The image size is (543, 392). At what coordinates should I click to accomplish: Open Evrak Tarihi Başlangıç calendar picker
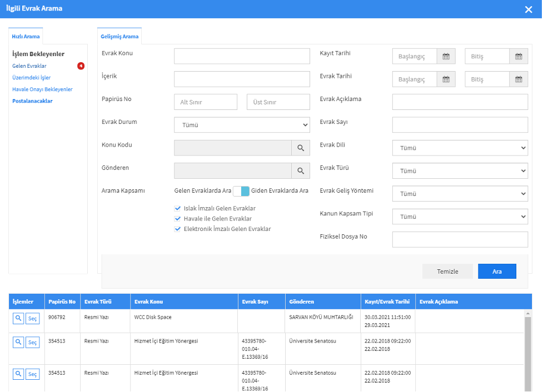click(446, 79)
